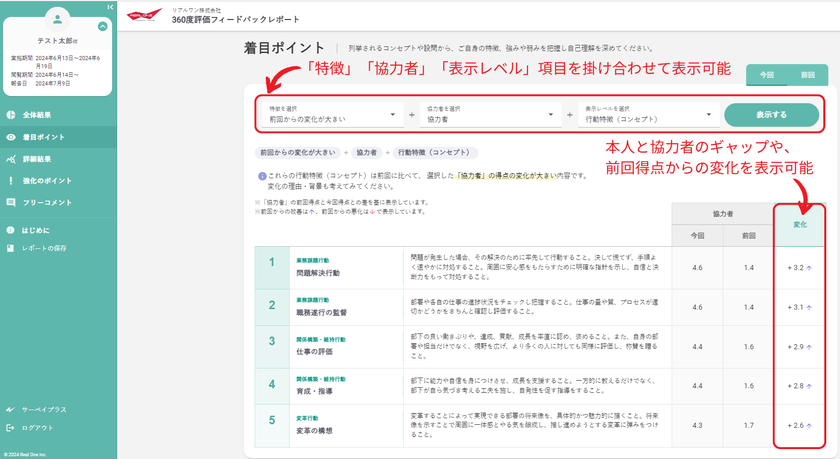Click the レポートの保存 save icon
Screen dimensions: 840x459
(x=11, y=247)
